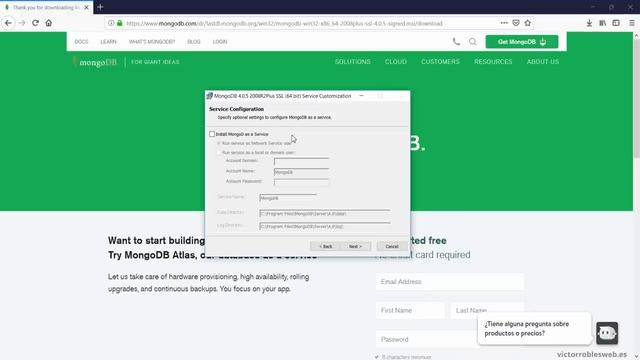The width and height of the screenshot is (640, 360).
Task: Select Run service as Network Service user
Action: pos(219,143)
